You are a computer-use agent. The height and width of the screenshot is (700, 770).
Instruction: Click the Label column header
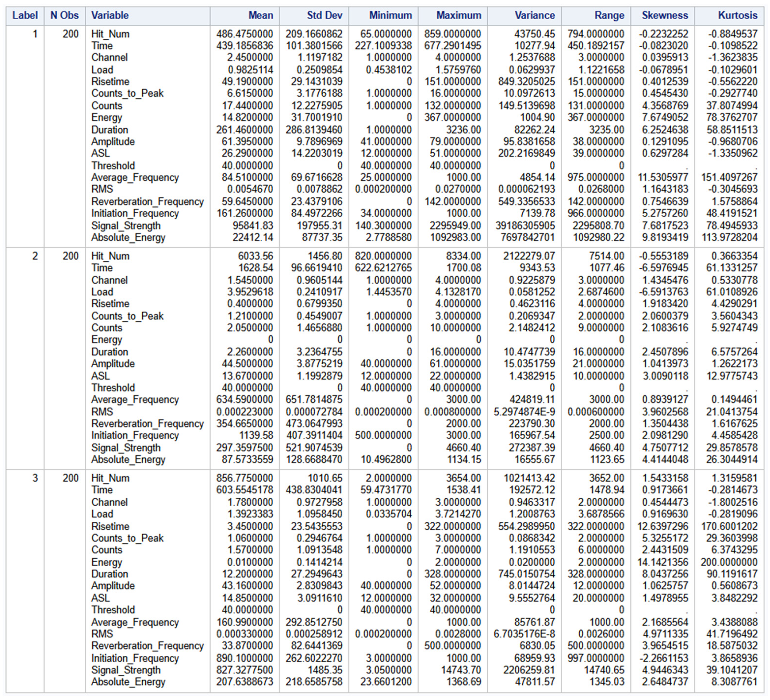(25, 15)
